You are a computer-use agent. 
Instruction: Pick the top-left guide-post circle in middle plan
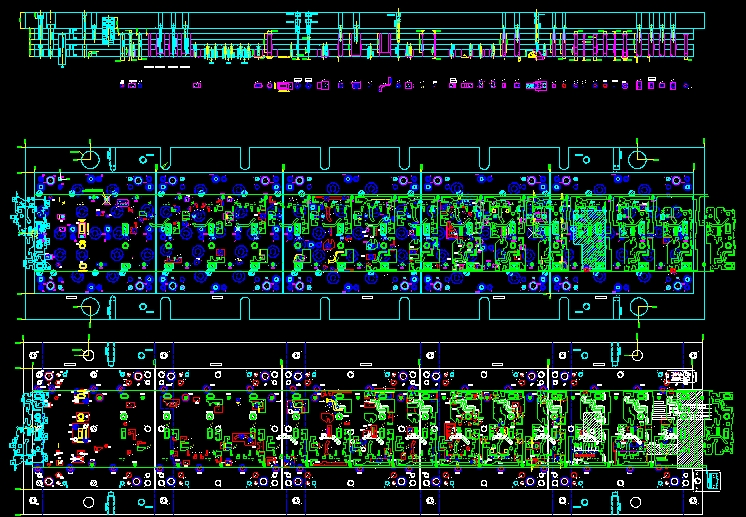click(x=90, y=158)
